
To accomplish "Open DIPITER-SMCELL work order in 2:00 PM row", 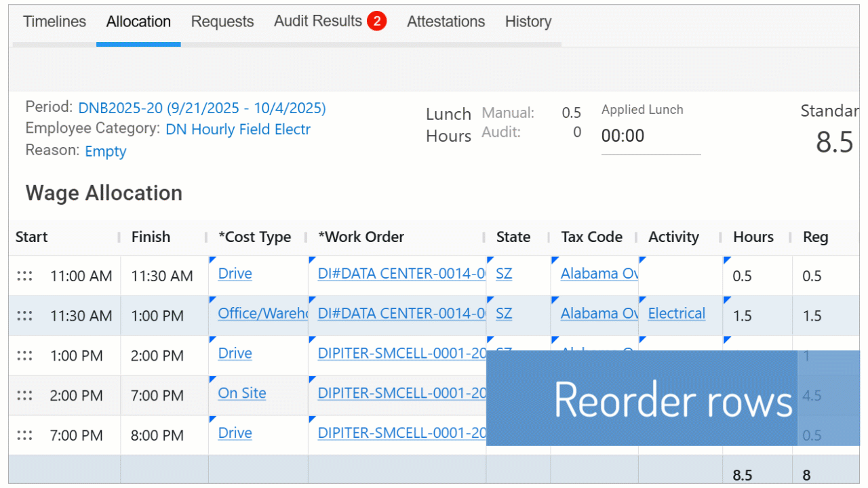I will coord(402,393).
